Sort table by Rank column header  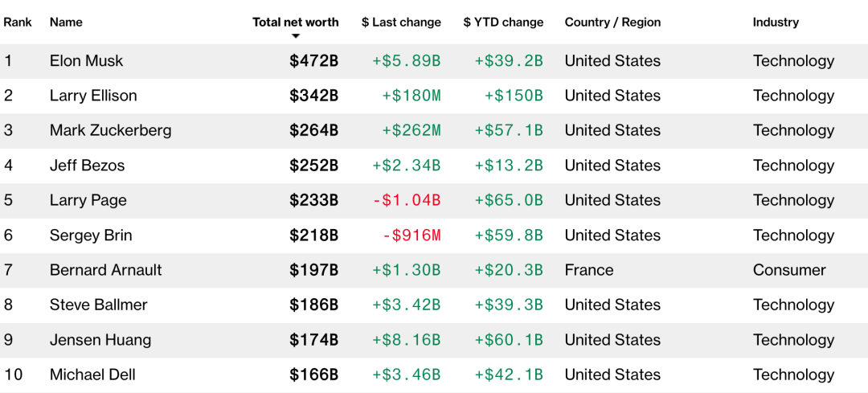(x=18, y=23)
